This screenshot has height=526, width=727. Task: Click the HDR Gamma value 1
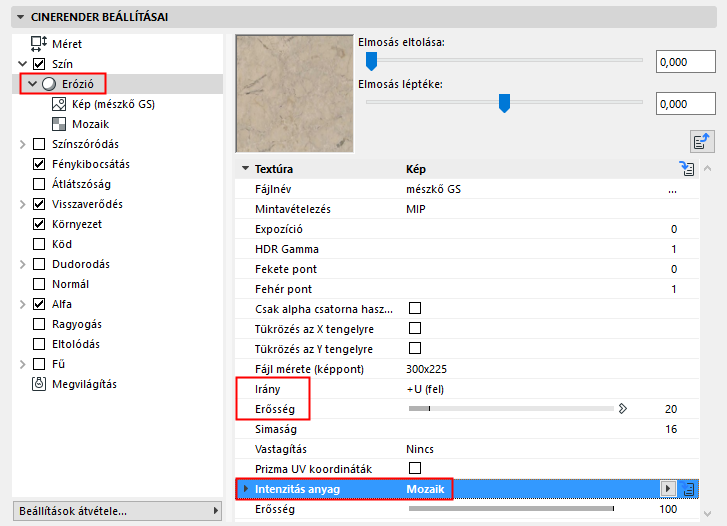[674, 249]
